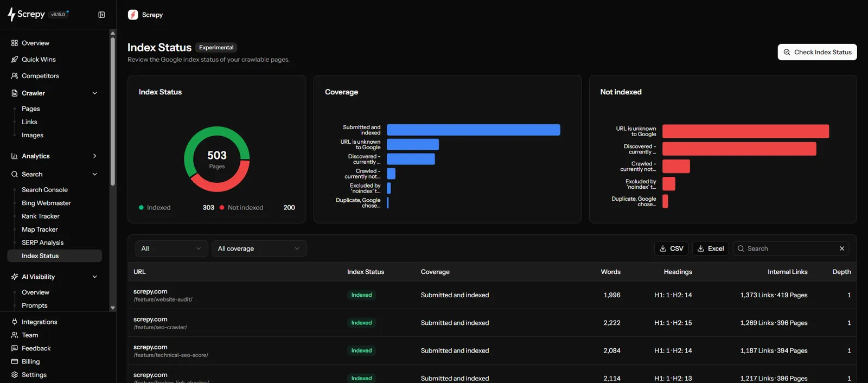Screen dimensions: 868x383
Task: Open the All coverage dropdown
Action: click(259, 248)
